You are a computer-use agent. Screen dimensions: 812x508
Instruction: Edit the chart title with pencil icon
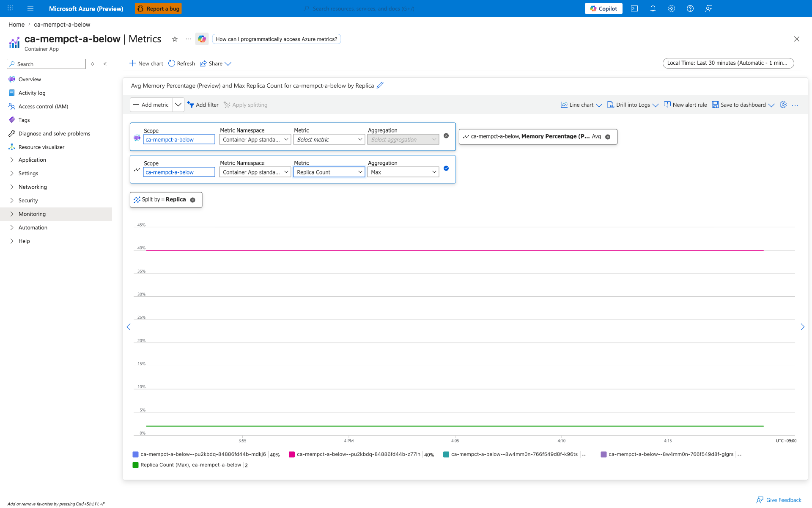[380, 85]
